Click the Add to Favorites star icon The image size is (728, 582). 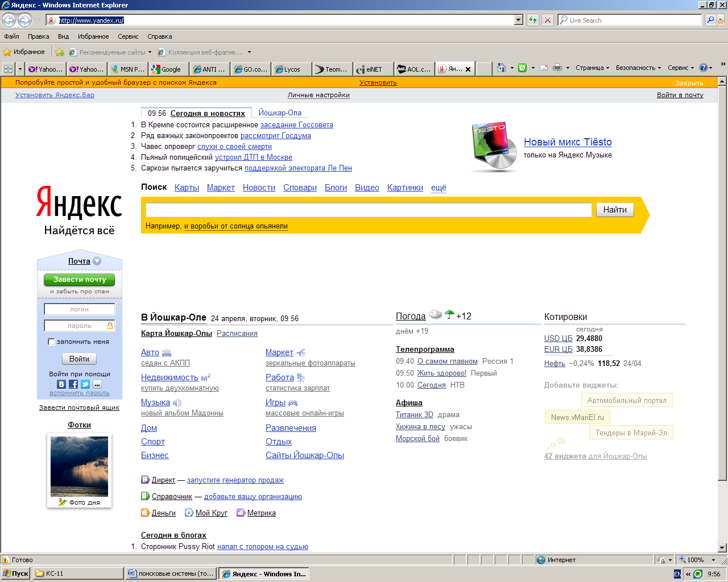pos(60,52)
